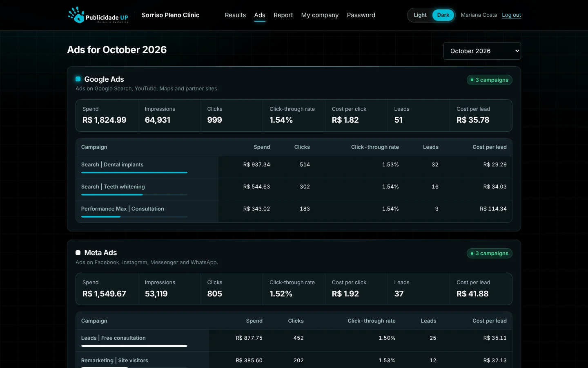Click Meta Ads click-through rate 1.52%
The image size is (588, 368).
[x=281, y=294]
